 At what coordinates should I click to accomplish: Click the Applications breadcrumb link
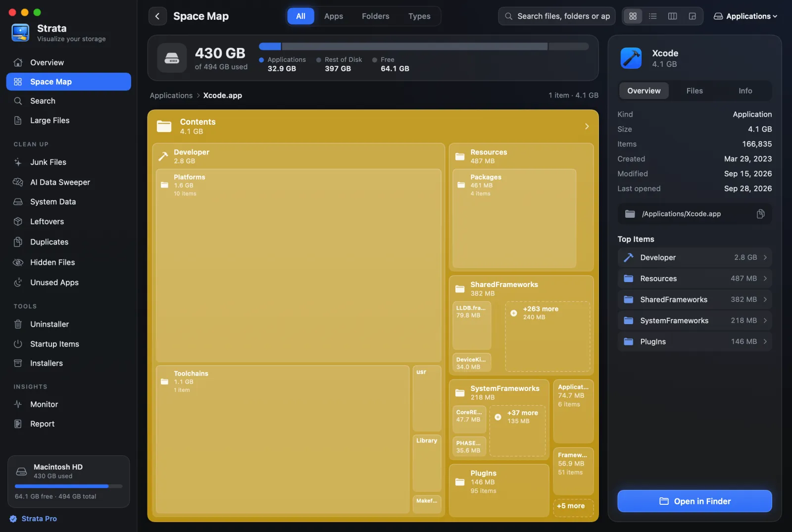click(x=171, y=96)
